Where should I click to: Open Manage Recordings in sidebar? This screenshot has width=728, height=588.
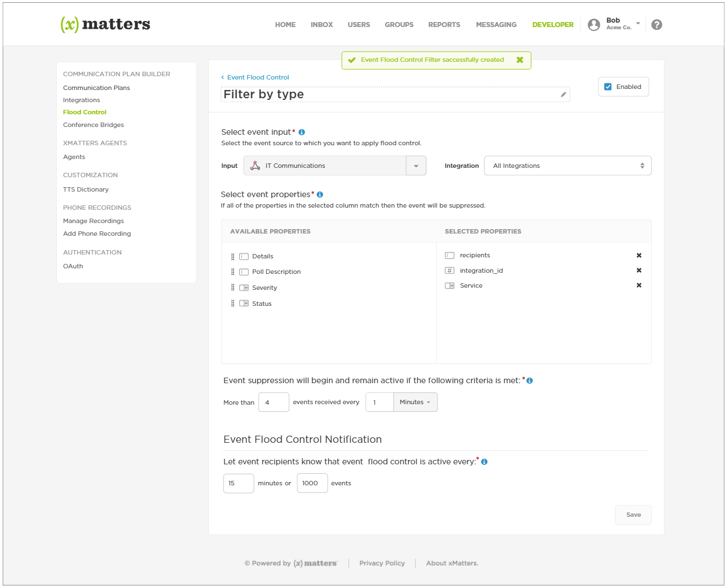[x=93, y=221]
